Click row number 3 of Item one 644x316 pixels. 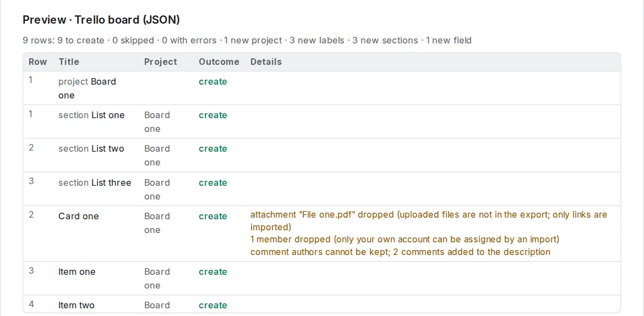31,270
